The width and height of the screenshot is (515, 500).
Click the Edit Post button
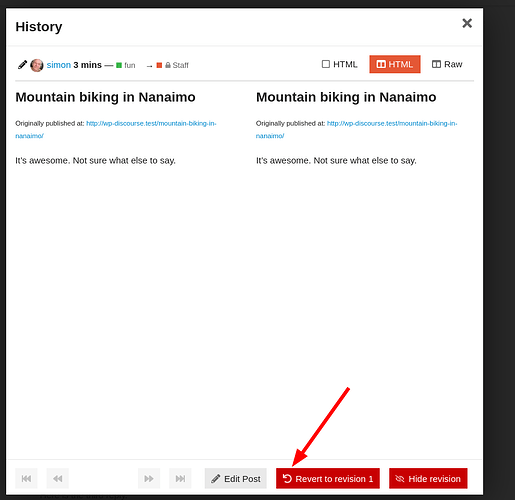click(236, 478)
